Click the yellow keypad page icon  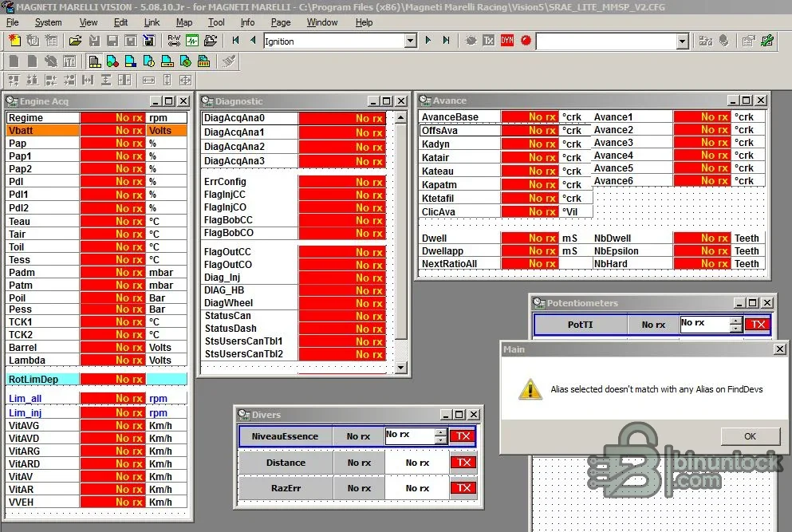tap(203, 61)
